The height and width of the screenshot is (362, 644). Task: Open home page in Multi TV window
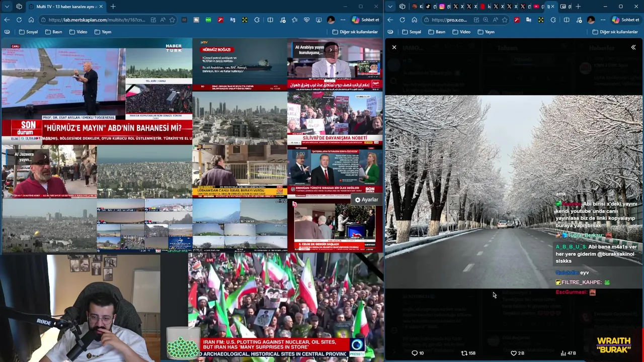pos(31,20)
